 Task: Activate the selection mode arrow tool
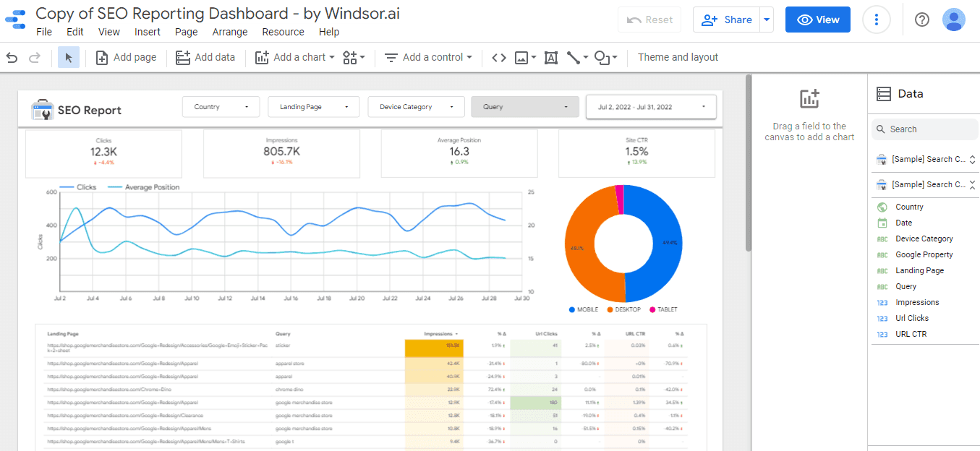69,58
